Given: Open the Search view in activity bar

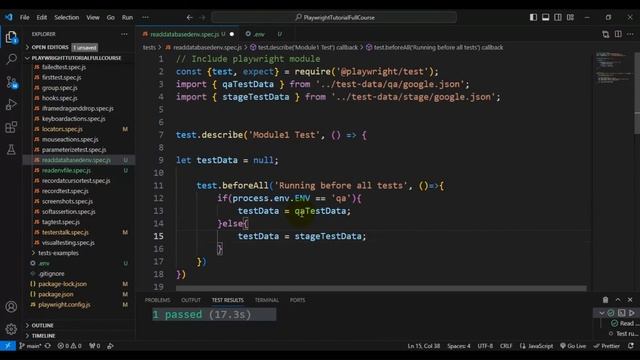Looking at the screenshot, I should (x=11, y=59).
